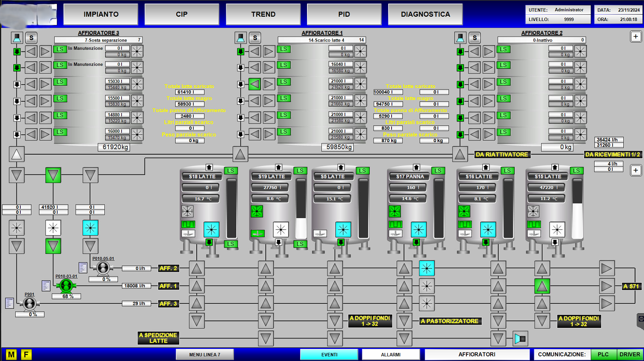This screenshot has height=361, width=644.
Task: Click the cyan valve icon below S17 PANNA
Action: (x=427, y=268)
